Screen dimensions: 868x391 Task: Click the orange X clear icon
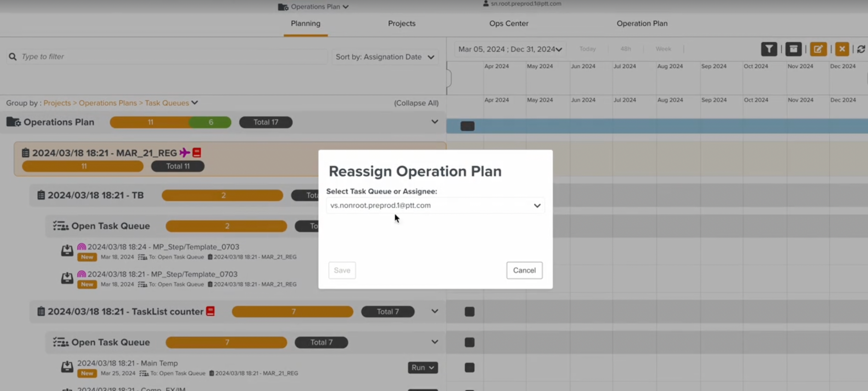[842, 49]
